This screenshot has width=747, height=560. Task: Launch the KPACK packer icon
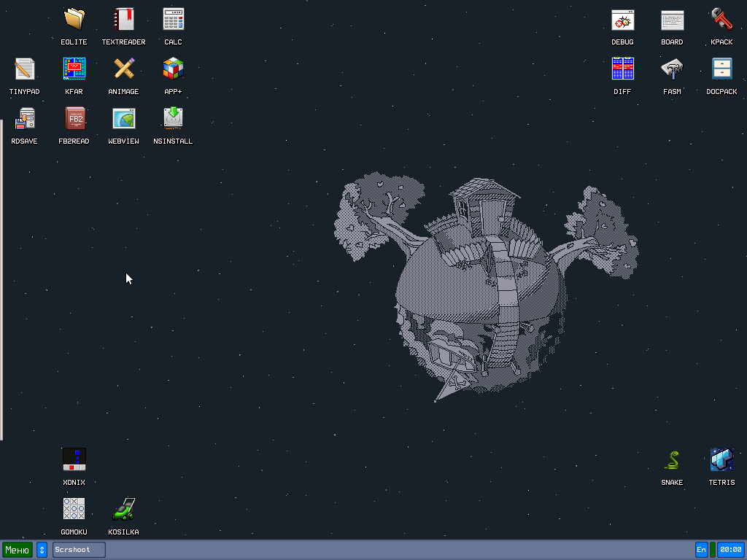click(x=721, y=20)
